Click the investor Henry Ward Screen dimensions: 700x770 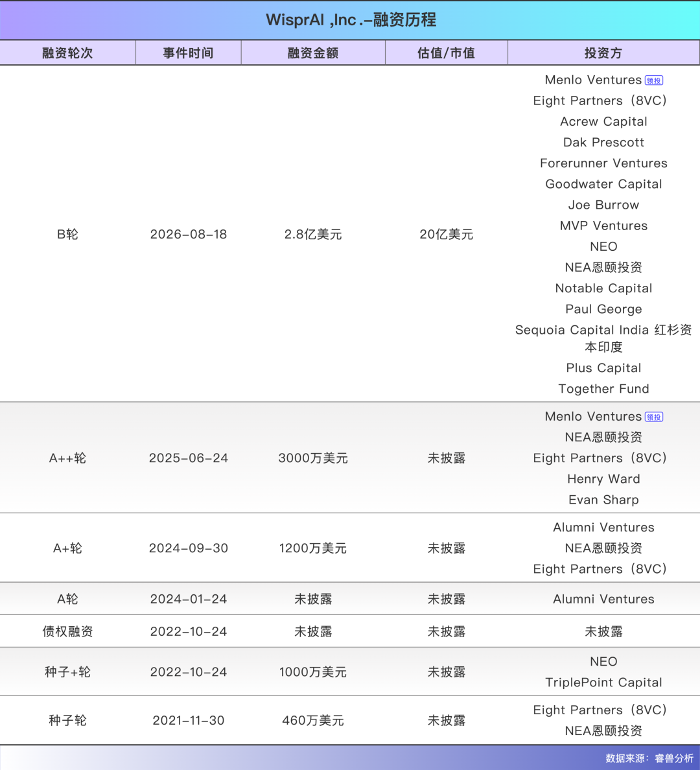tap(603, 479)
